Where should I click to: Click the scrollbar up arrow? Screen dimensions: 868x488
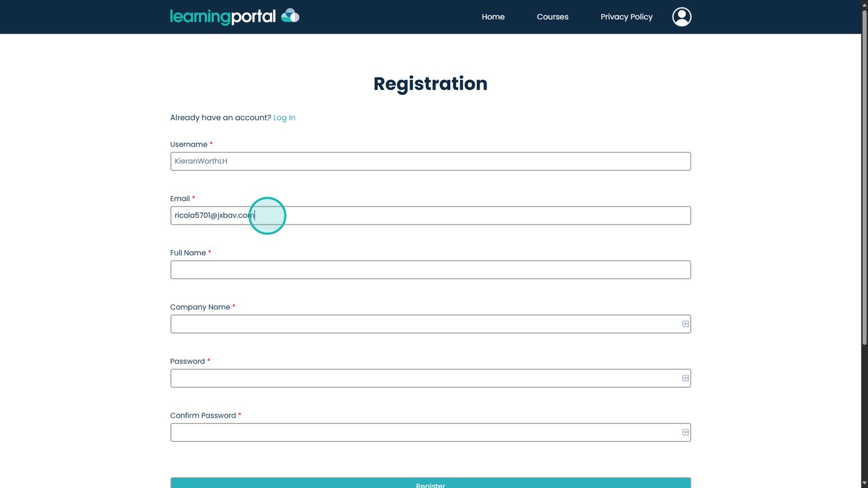[x=865, y=4]
